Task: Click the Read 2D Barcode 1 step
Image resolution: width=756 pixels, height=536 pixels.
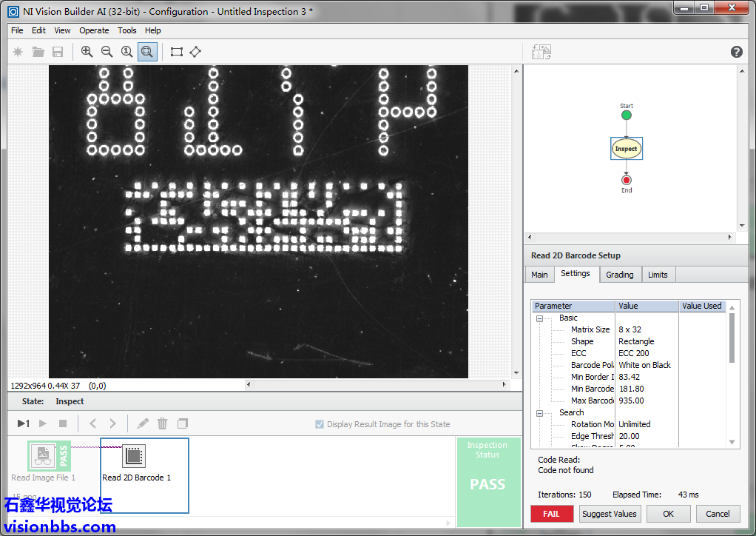Action: pyautogui.click(x=134, y=457)
